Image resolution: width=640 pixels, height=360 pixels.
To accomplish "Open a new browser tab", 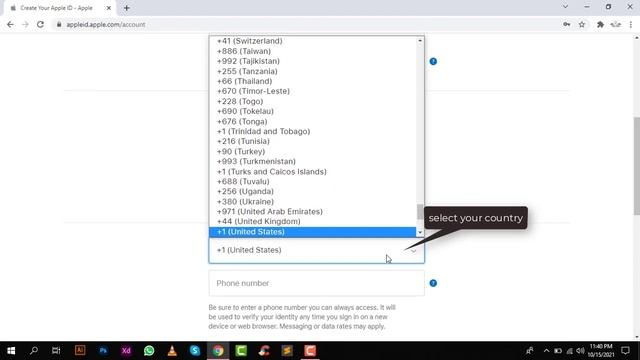I will click(127, 8).
